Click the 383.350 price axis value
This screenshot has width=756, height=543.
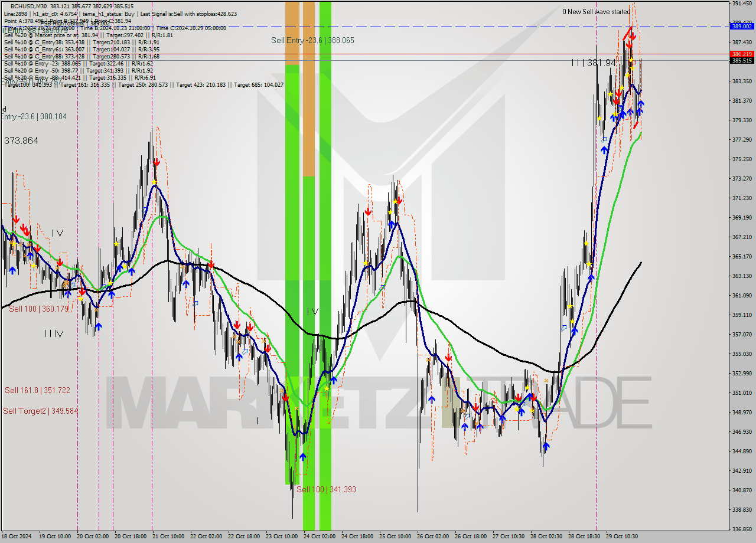coord(742,81)
